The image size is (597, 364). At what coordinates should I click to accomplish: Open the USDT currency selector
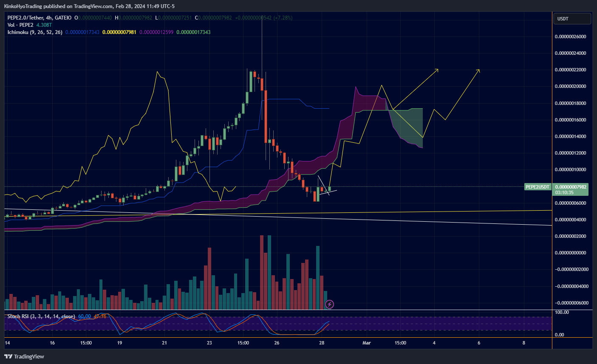[x=572, y=19]
